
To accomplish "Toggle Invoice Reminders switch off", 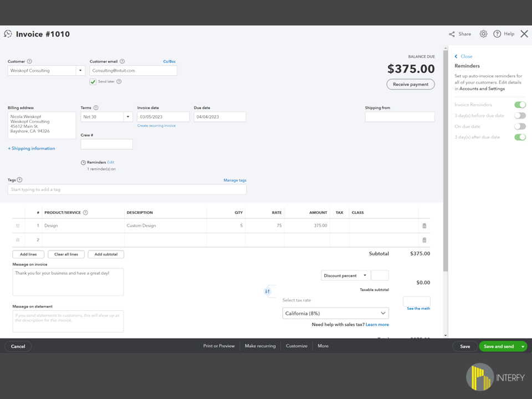I will [520, 105].
